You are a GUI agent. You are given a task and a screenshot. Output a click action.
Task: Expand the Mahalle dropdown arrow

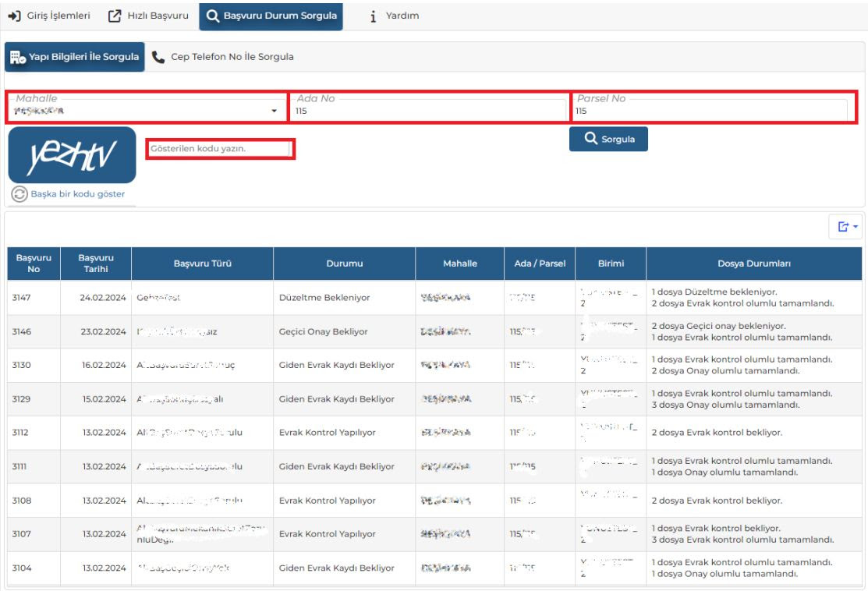[273, 111]
